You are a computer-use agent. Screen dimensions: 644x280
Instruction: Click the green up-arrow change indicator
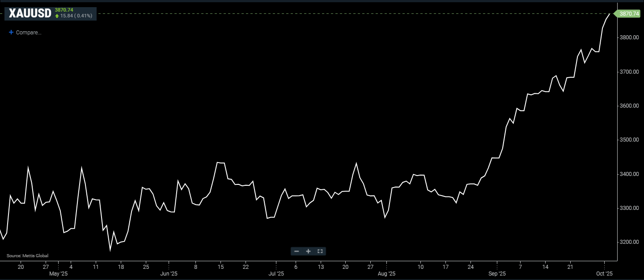[x=57, y=16]
